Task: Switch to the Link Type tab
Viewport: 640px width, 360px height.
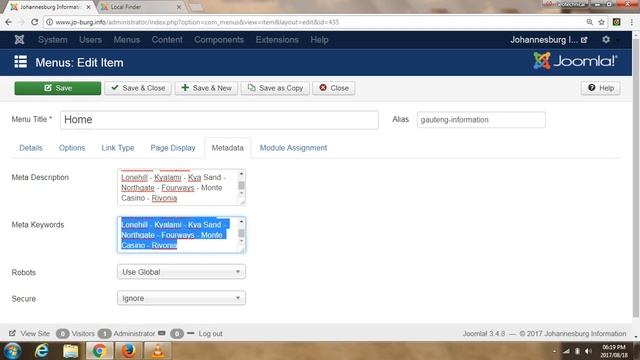Action: (x=118, y=148)
